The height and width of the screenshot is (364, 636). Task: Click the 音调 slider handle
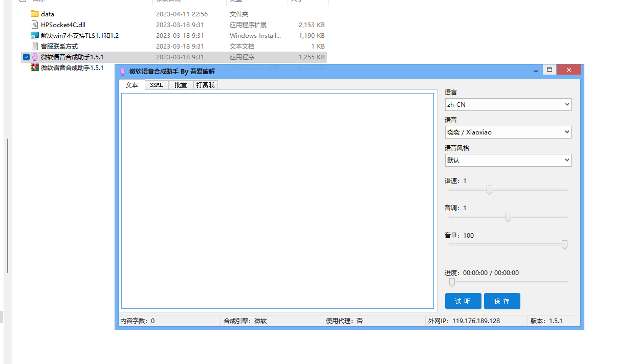click(508, 217)
